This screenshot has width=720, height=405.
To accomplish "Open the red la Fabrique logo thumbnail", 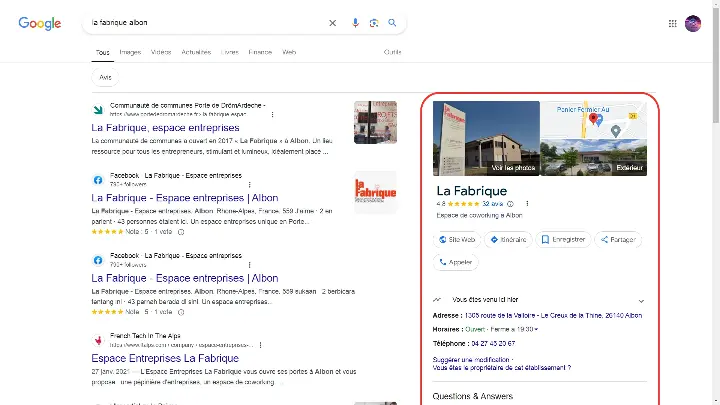I will (375, 192).
